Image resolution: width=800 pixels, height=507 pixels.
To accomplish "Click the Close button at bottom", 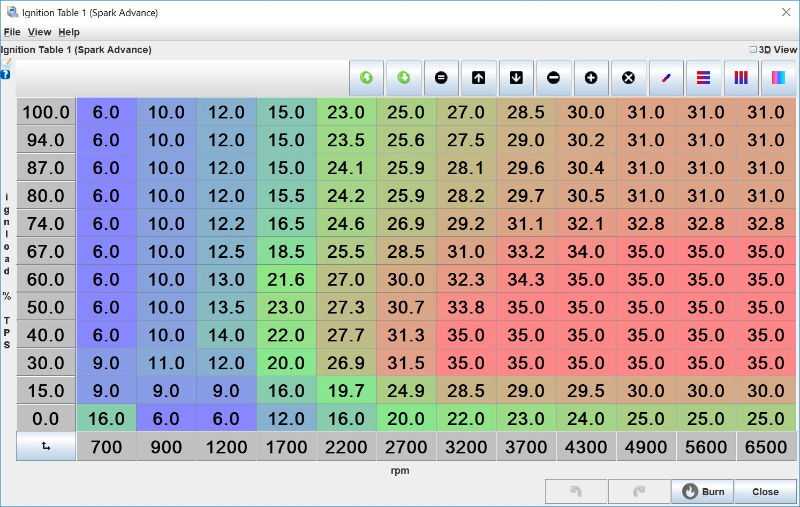I will (x=765, y=492).
